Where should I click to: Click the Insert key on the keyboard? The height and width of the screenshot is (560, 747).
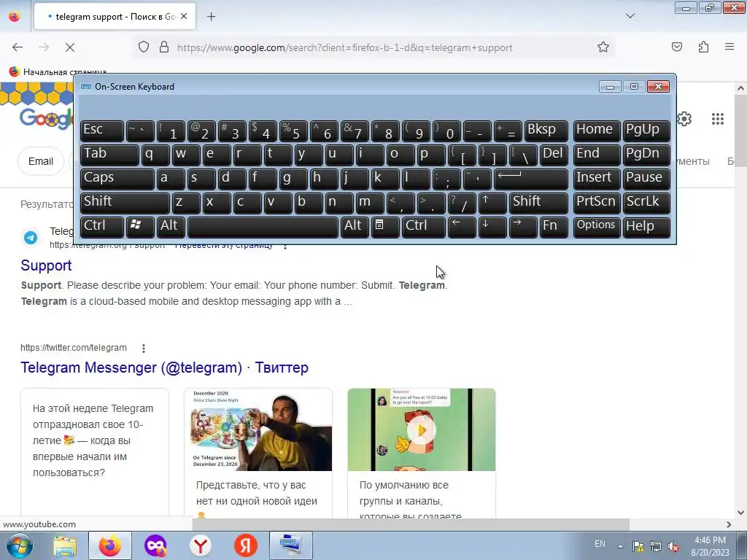point(597,179)
